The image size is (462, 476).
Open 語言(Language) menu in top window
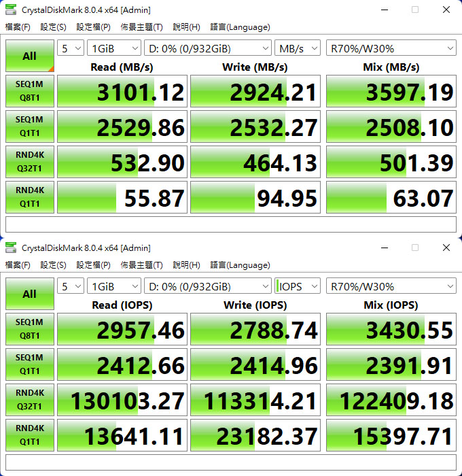[240, 27]
